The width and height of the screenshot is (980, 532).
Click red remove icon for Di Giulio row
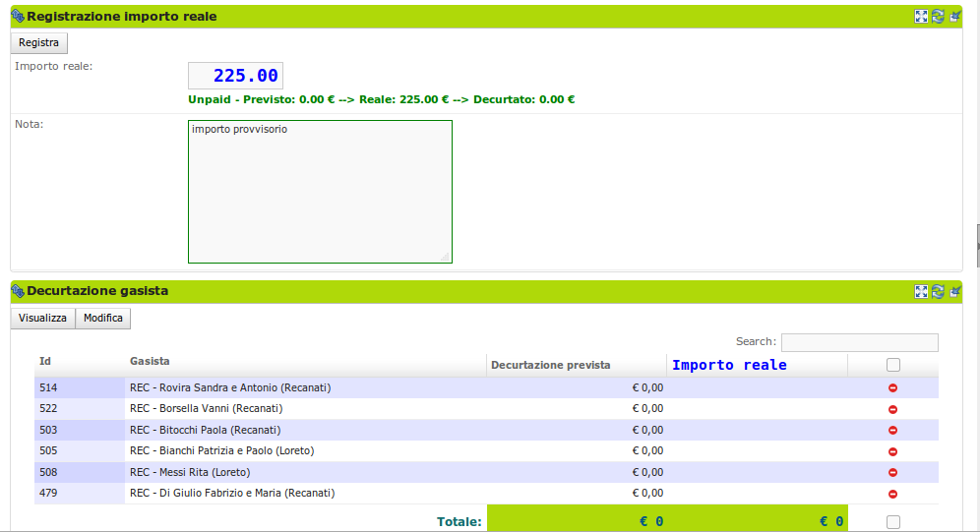point(892,494)
